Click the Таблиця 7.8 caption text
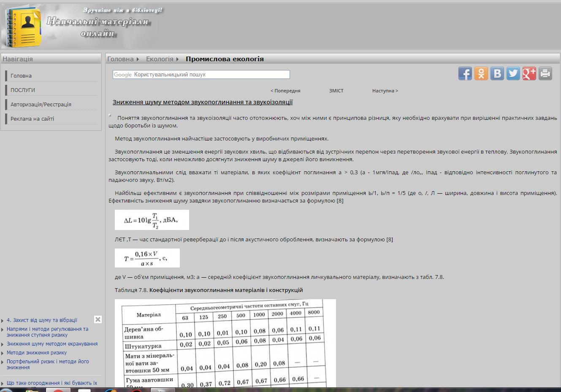Image resolution: width=561 pixels, height=392 pixels. click(x=209, y=290)
